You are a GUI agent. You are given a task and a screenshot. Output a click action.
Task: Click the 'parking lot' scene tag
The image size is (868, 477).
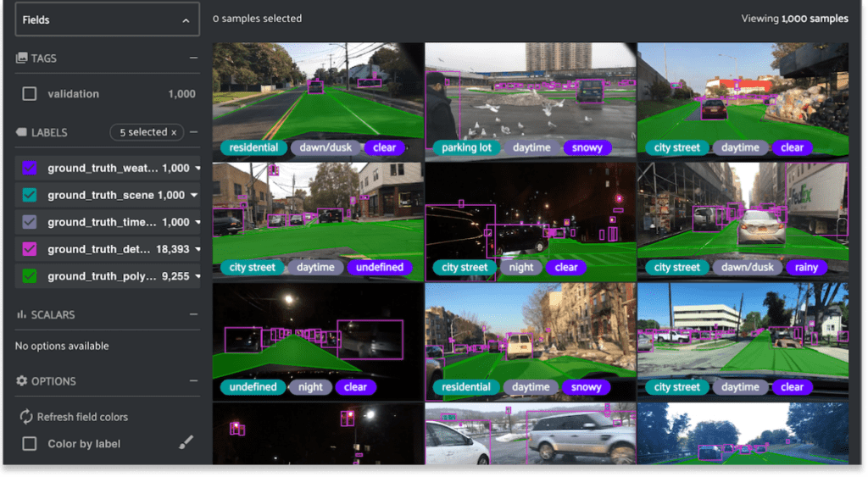pos(467,147)
